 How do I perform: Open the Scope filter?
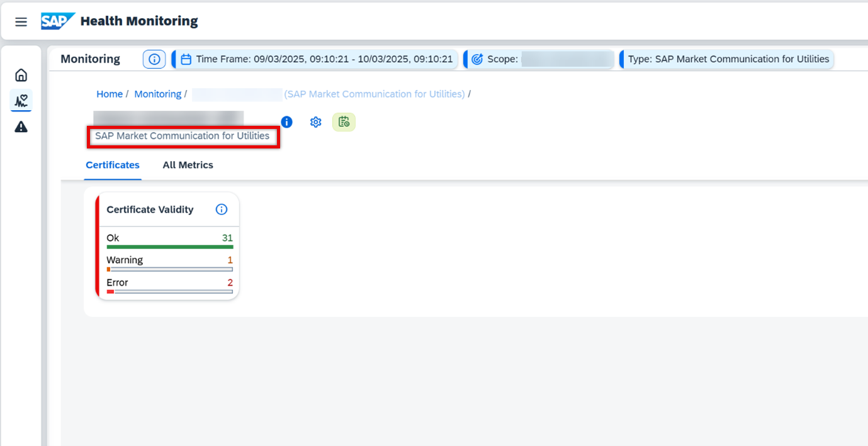[x=540, y=59]
